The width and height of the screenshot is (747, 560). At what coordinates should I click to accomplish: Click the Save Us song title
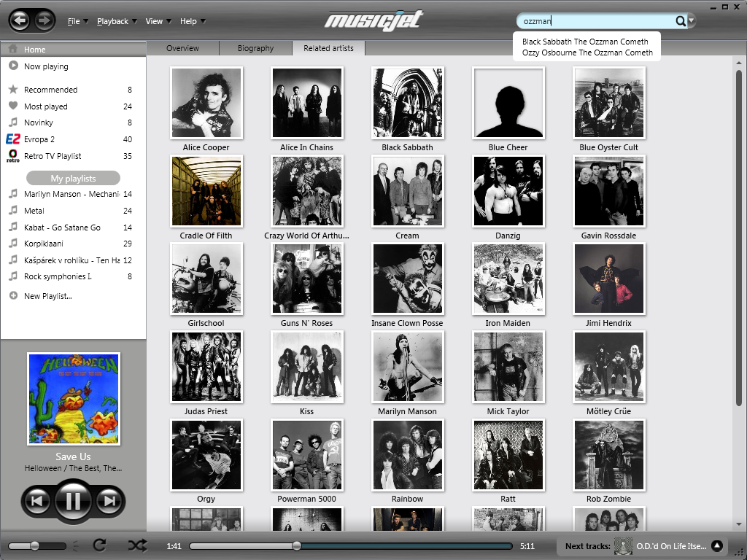tap(73, 456)
